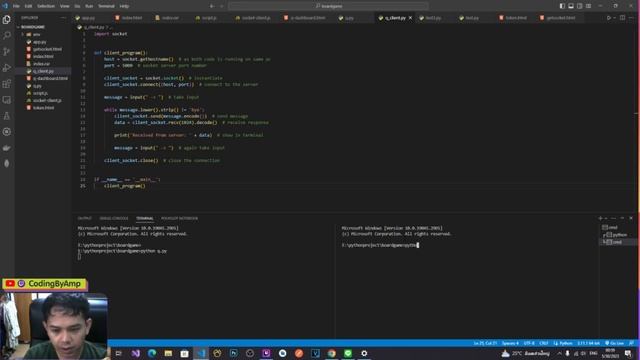Select the TERMINAL panel tab

pyautogui.click(x=145, y=218)
